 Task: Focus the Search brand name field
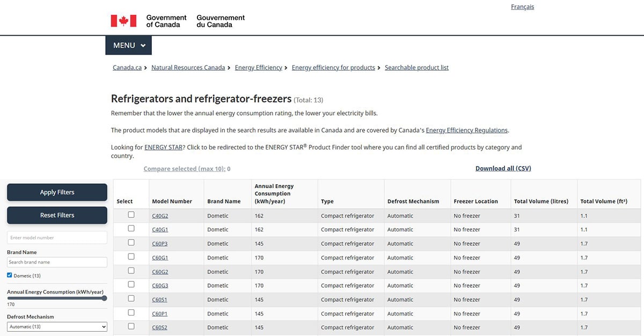coord(57,262)
